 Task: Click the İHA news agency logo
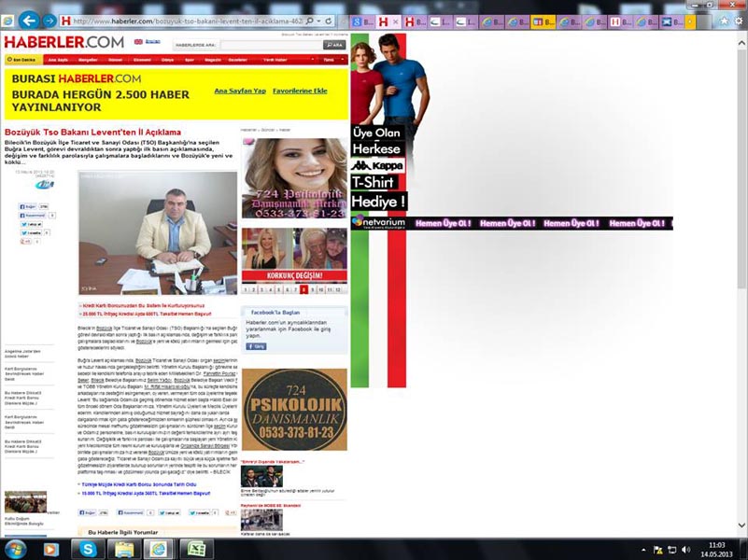[45, 185]
